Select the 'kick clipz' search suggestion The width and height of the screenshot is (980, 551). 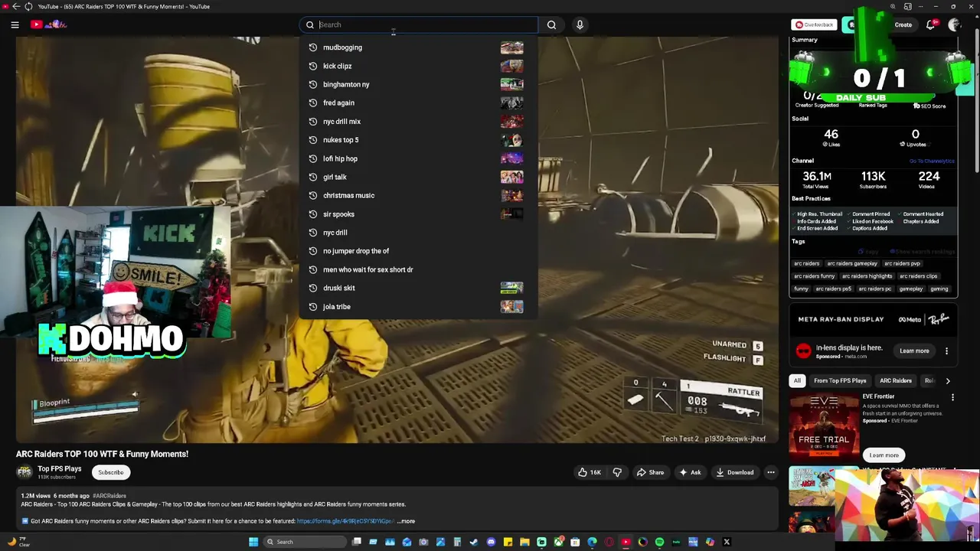pos(418,66)
